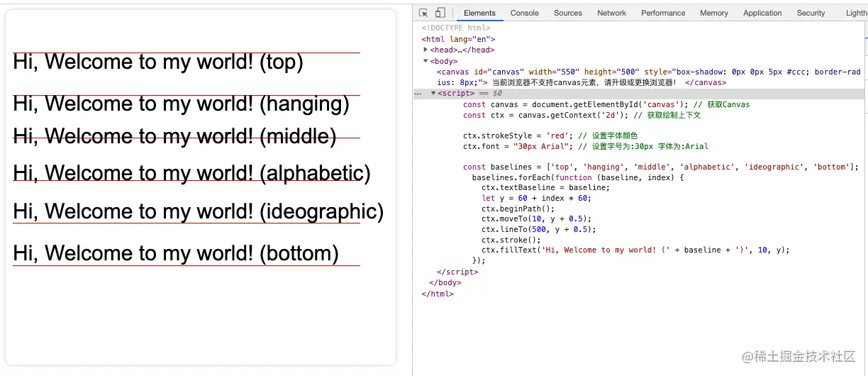Image resolution: width=868 pixels, height=376 pixels.
Task: Open the Console tab
Action: [x=525, y=13]
